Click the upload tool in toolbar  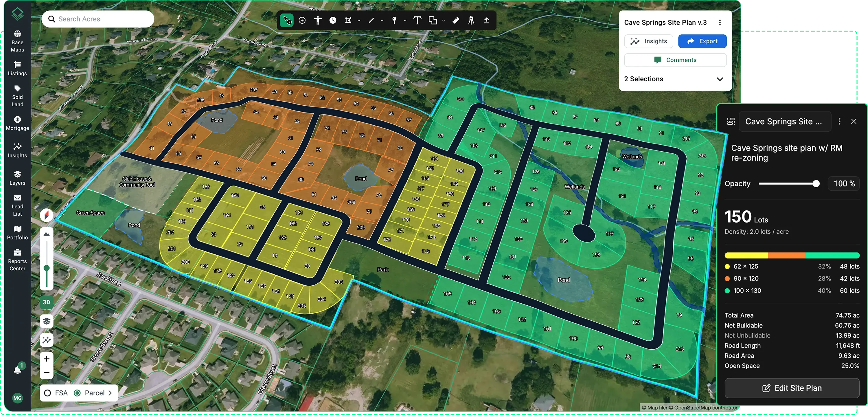tap(487, 20)
